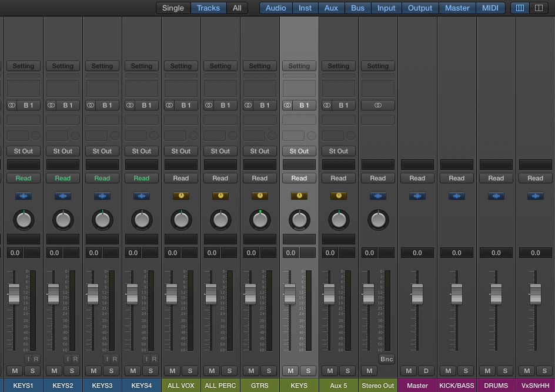The image size is (555, 392).
Task: Click Master volume fader handle
Action: click(x=417, y=294)
